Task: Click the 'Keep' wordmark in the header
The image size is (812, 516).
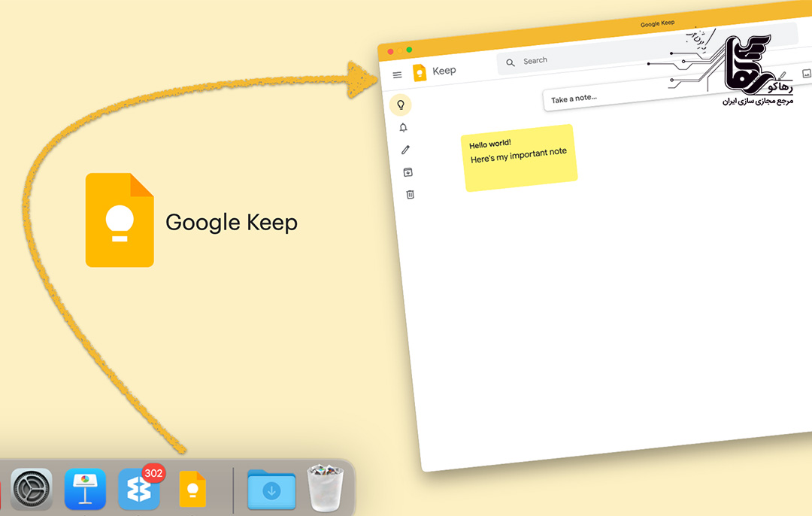Action: pos(444,70)
